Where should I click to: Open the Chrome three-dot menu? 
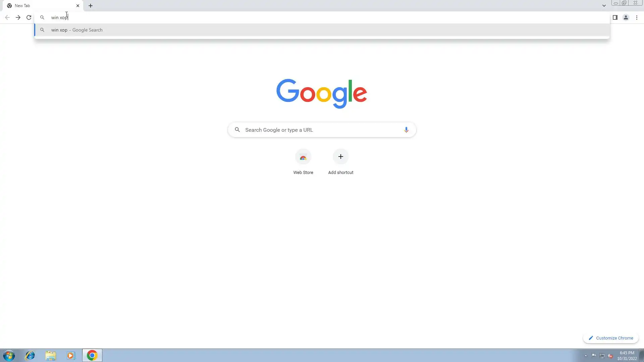click(x=637, y=17)
